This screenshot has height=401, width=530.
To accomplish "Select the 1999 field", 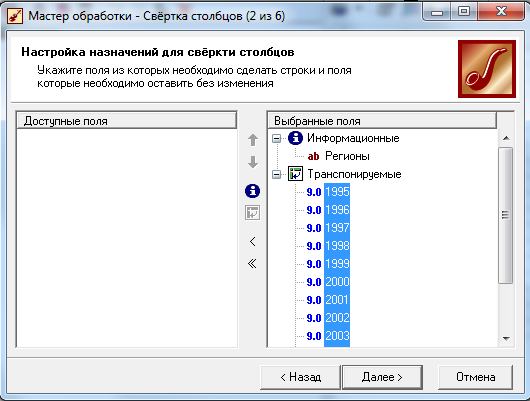I will point(337,264).
